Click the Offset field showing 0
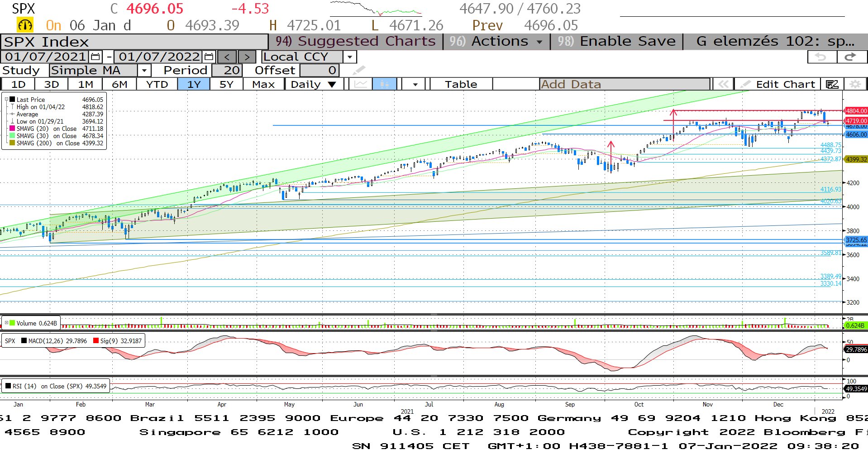The width and height of the screenshot is (868, 464). tap(320, 71)
